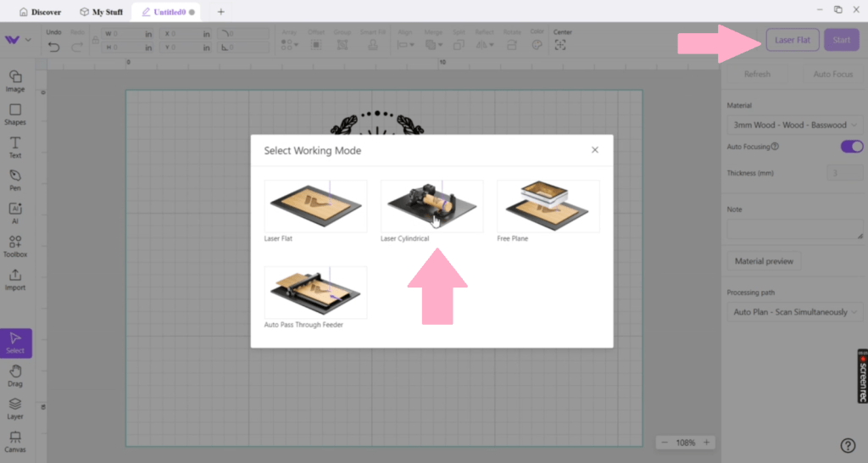
Task: Open the Color picker in toolbar
Action: 537,45
